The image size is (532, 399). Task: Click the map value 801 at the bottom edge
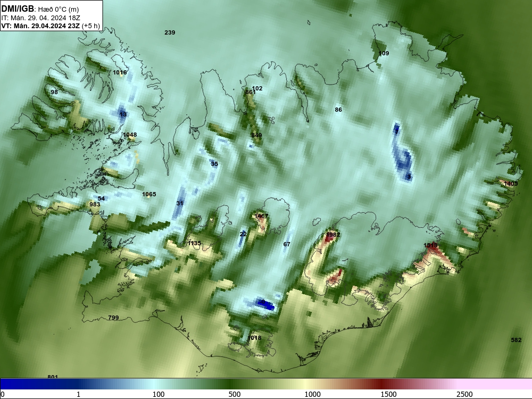[x=53, y=376]
